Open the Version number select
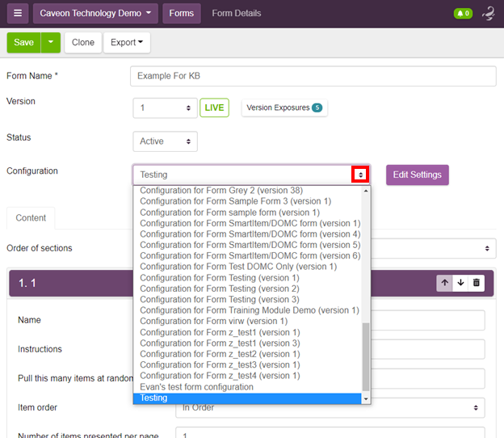Screen dimensions: 504x438 click(x=166, y=107)
